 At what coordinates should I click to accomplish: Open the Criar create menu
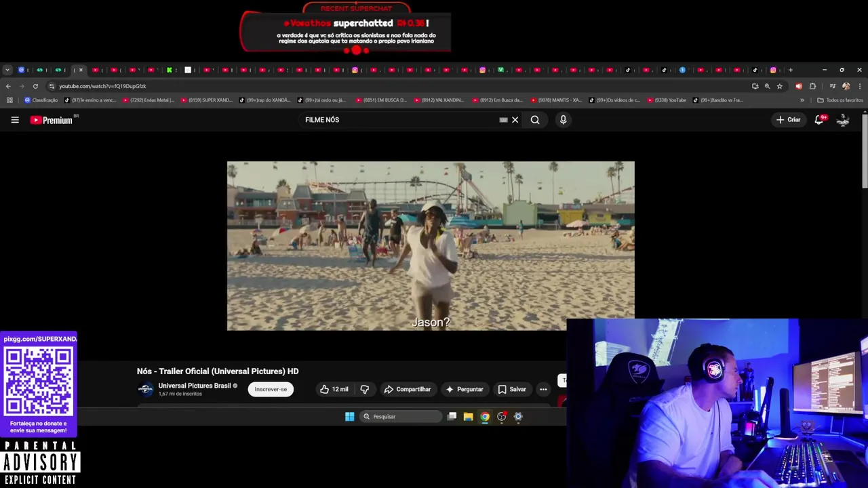(788, 120)
